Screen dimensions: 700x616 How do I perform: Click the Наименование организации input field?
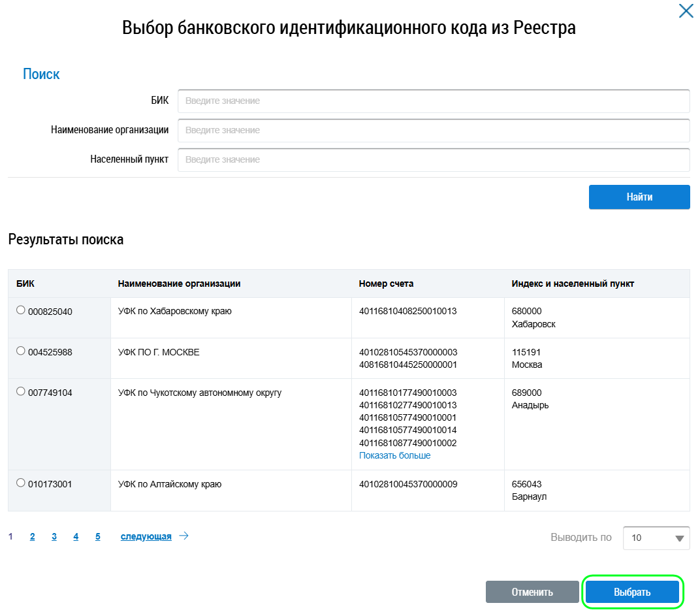[434, 131]
